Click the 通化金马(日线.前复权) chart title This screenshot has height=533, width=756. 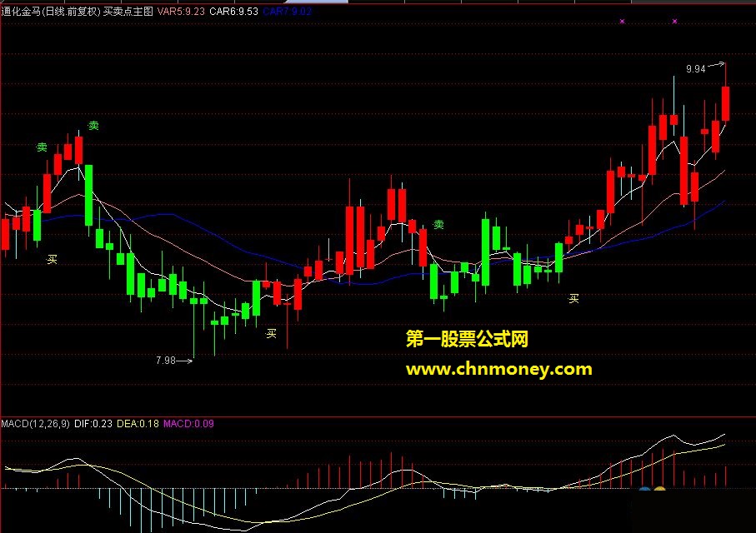pyautogui.click(x=51, y=11)
